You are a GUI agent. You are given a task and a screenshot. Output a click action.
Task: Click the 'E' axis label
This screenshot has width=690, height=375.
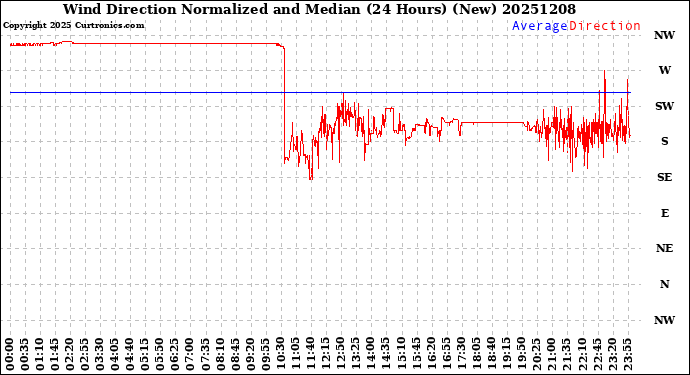[664, 213]
